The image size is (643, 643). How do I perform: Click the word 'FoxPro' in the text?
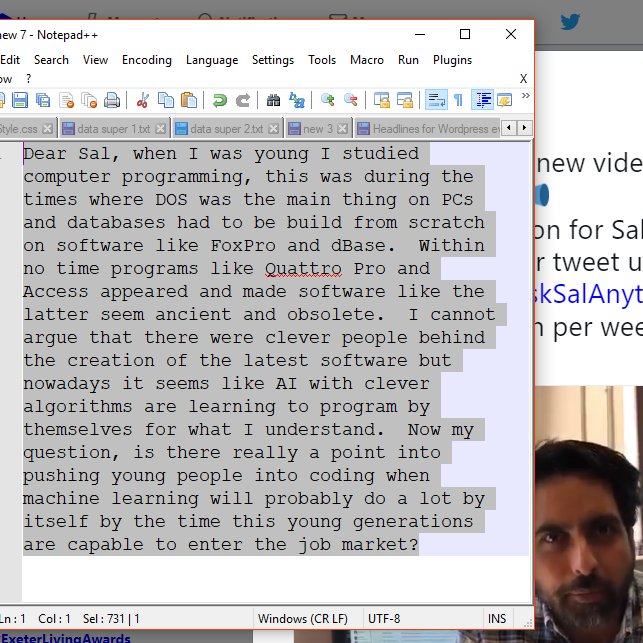tap(243, 246)
